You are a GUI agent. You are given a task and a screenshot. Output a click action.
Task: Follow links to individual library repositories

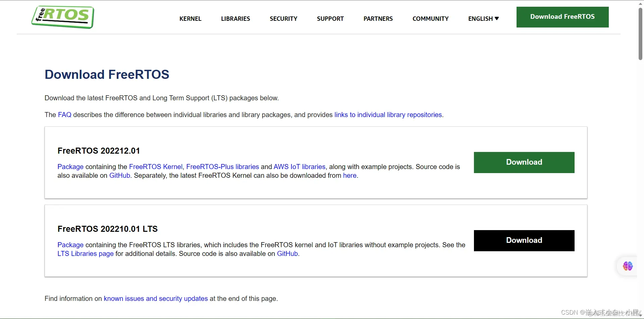coord(388,115)
